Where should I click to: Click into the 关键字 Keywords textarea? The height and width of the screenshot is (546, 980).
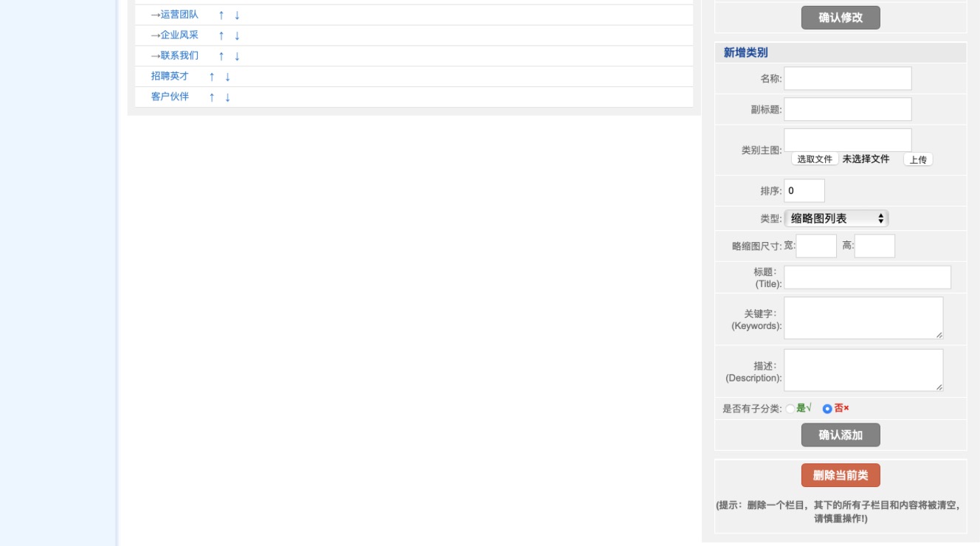pos(863,318)
